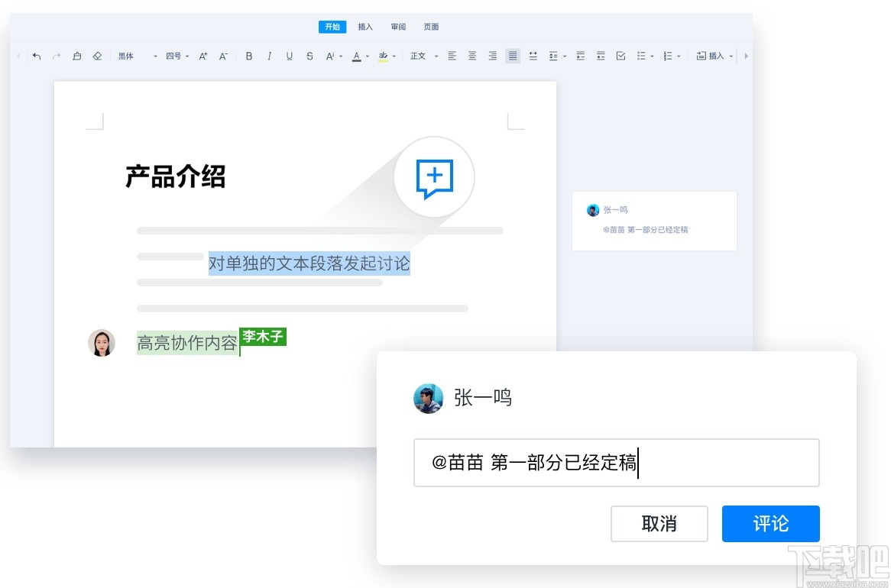Select the format painter tool
891x588 pixels.
point(77,55)
